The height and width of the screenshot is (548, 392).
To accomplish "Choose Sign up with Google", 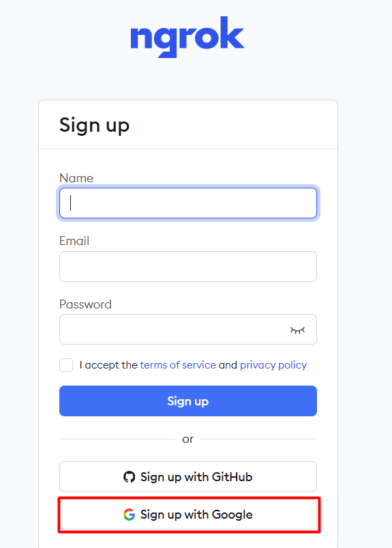I will click(x=188, y=515).
